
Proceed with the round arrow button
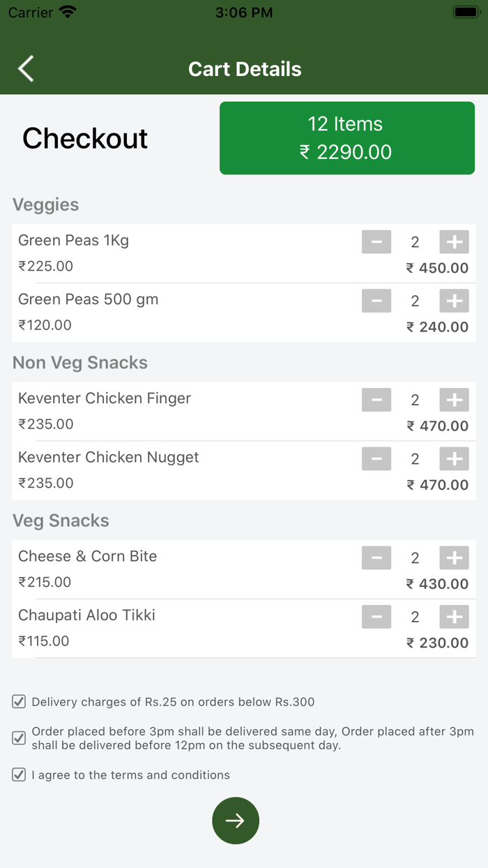pos(236,821)
